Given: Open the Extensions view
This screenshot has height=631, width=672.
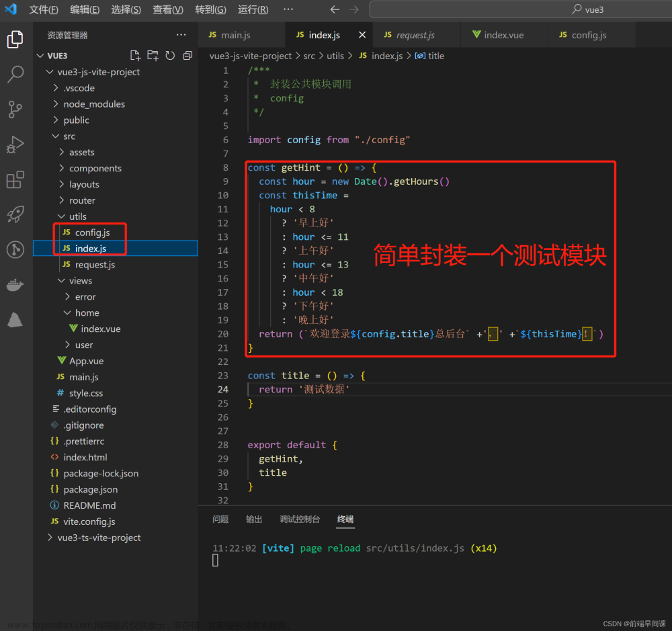Looking at the screenshot, I should point(15,179).
